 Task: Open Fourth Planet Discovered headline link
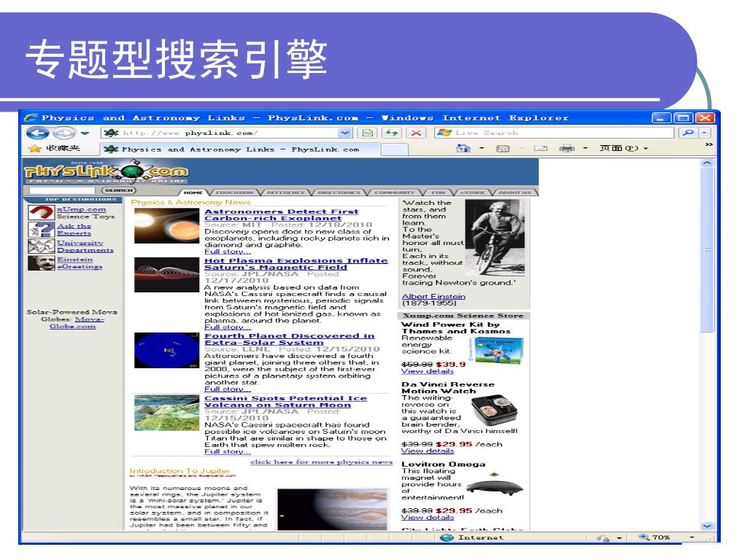[289, 339]
